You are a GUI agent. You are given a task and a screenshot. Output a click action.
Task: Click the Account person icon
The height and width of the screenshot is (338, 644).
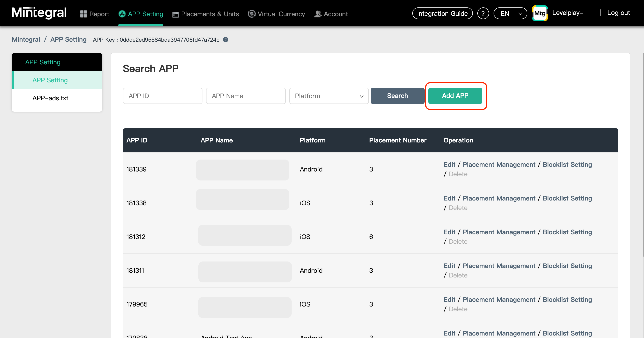(317, 14)
